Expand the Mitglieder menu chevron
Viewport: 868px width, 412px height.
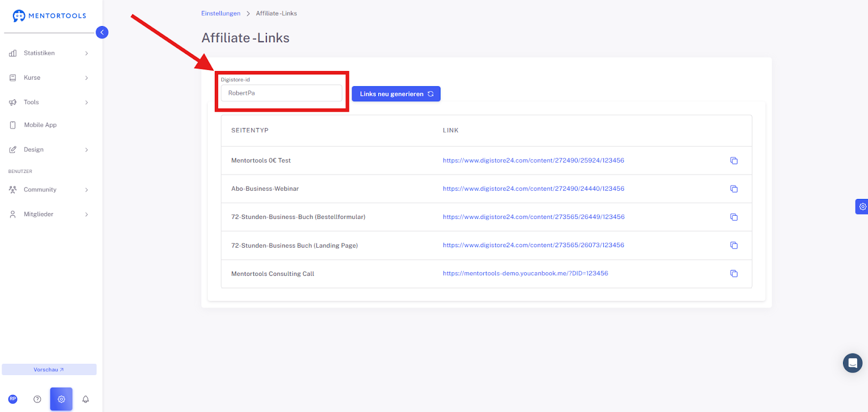[x=87, y=215]
